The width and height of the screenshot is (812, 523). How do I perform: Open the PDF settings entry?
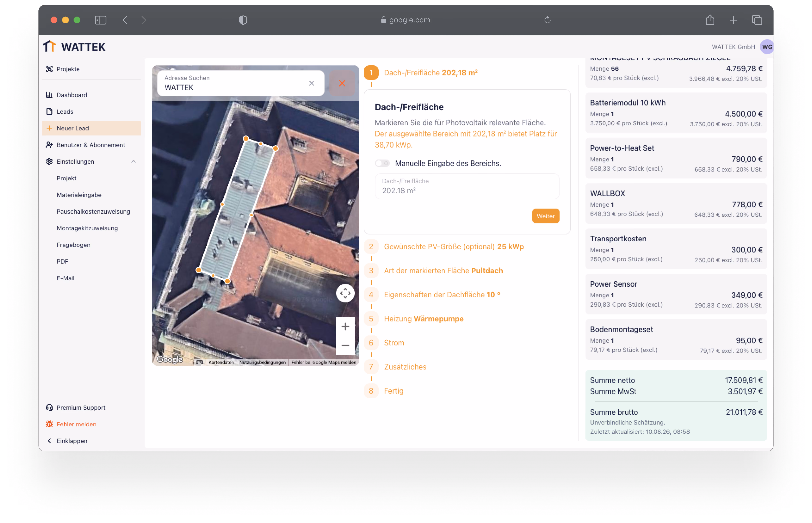[62, 261]
